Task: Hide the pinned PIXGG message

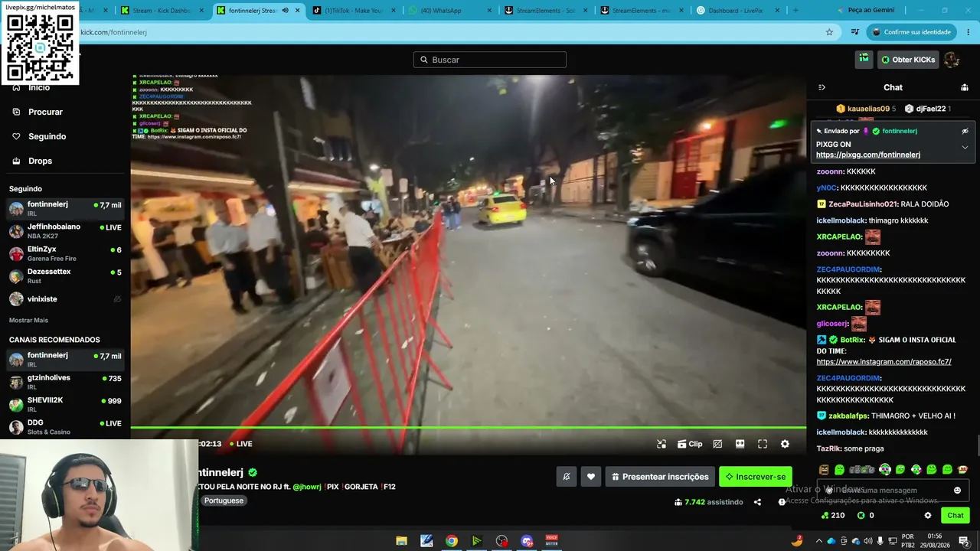Action: point(965,131)
